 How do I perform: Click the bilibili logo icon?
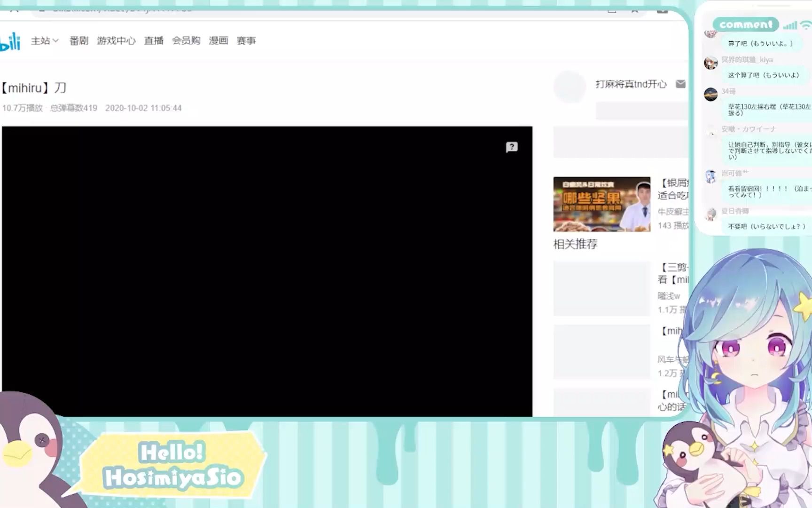click(x=10, y=41)
